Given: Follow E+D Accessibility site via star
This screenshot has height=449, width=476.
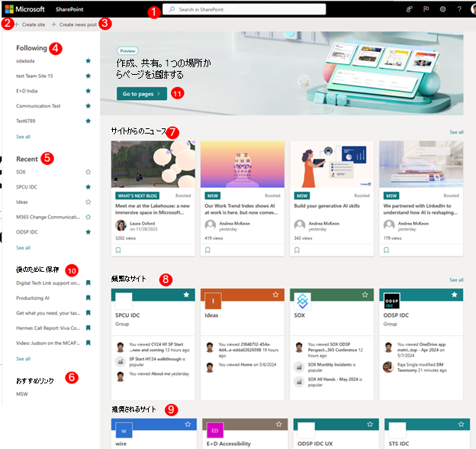Looking at the screenshot, I should click(278, 425).
